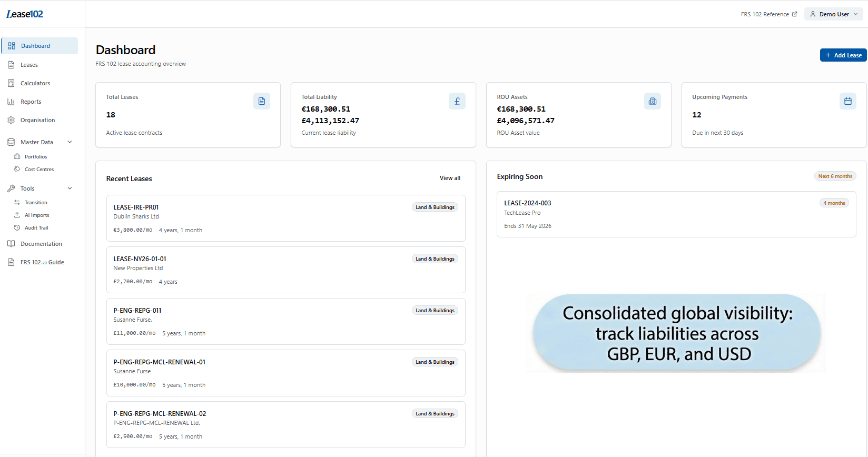Open the Dashboard sidebar icon

click(12, 46)
